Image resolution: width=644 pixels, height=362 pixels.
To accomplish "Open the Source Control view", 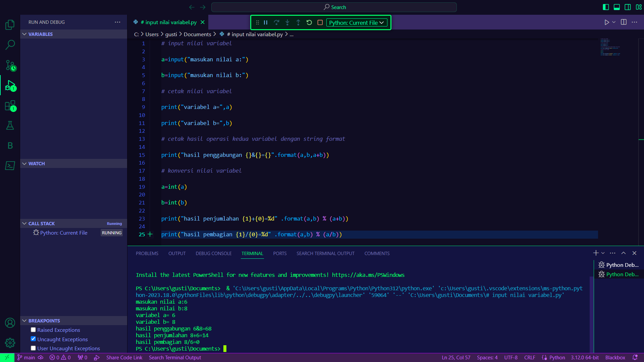I will click(x=10, y=65).
